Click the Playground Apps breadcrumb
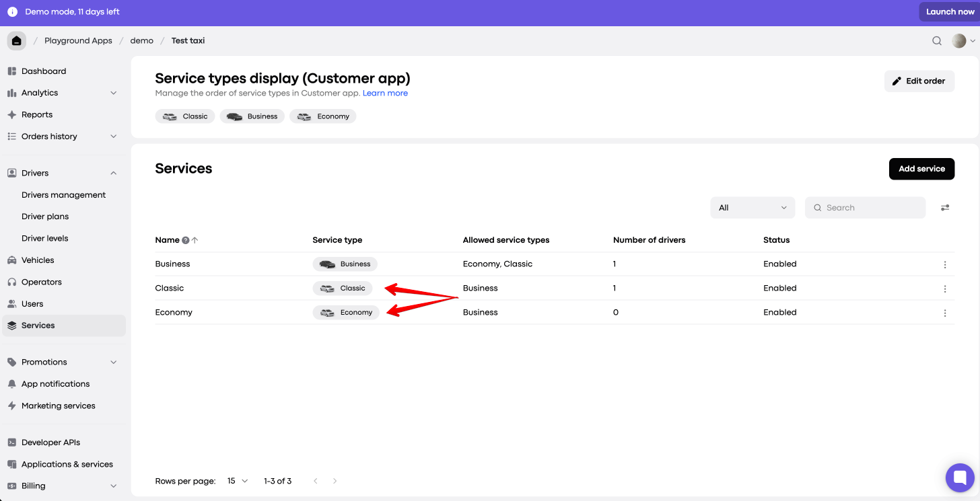The height and width of the screenshot is (501, 980). click(78, 41)
